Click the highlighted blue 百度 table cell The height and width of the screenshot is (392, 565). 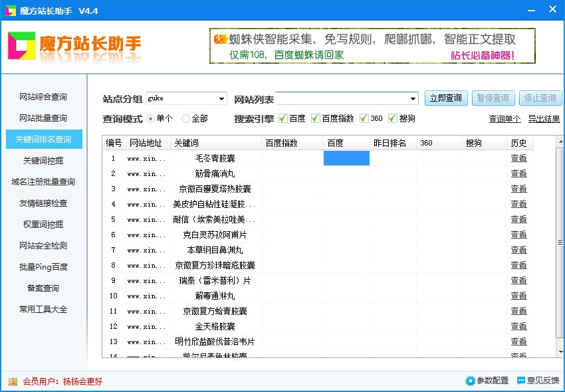[x=345, y=157]
